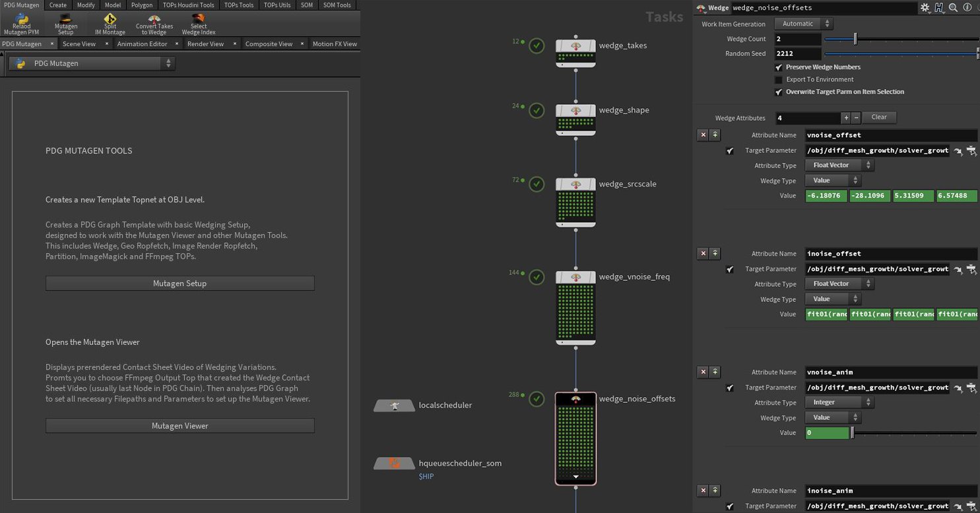The image size is (980, 513).
Task: Open the PDG Mutagen panel type dropdown
Action: [x=92, y=63]
